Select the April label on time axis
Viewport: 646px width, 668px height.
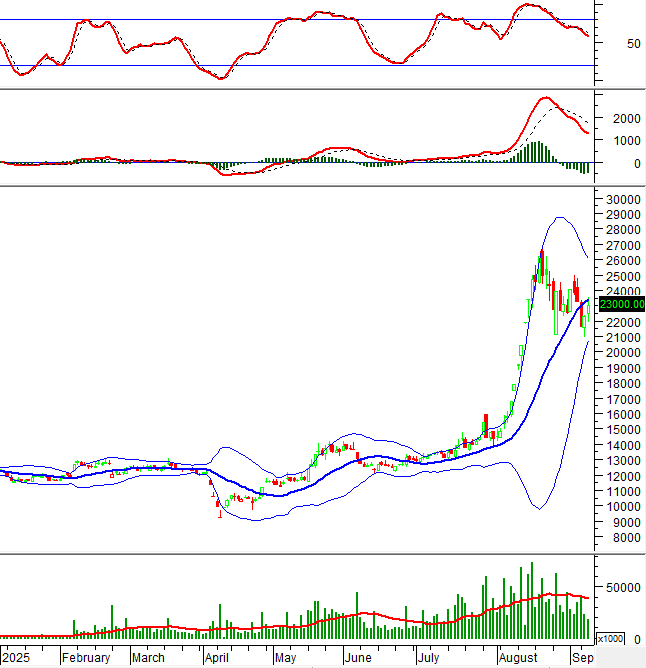(x=217, y=658)
